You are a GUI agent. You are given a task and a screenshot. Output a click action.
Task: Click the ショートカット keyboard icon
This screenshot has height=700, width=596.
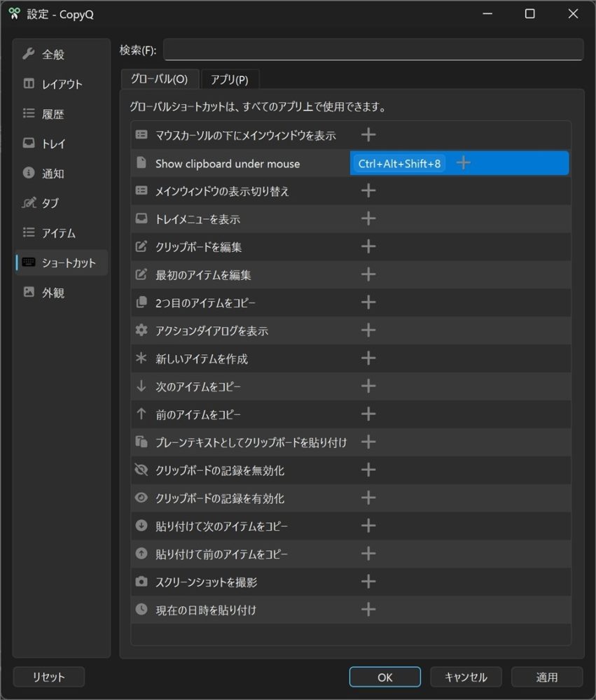[29, 262]
